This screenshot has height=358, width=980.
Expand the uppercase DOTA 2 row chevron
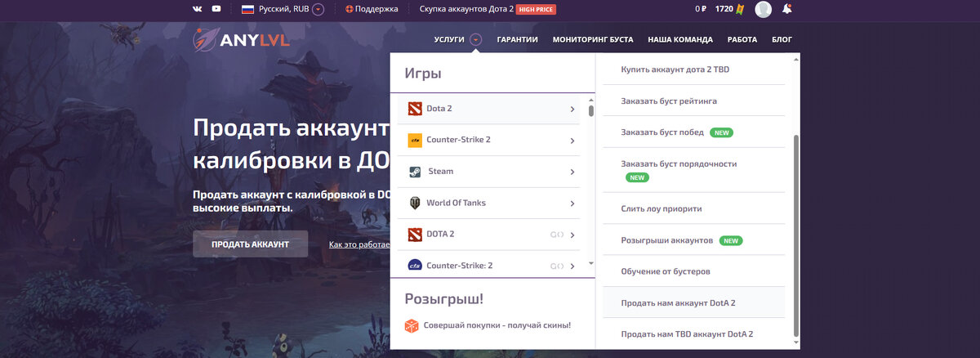(572, 235)
